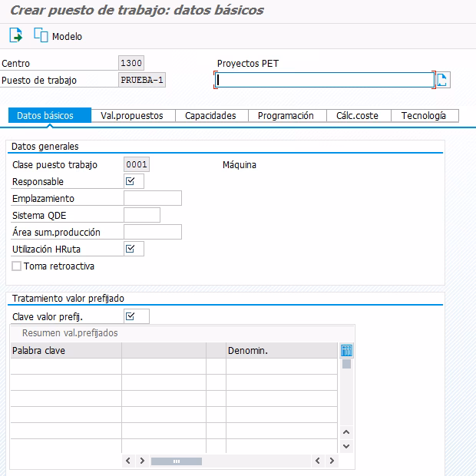Click the vertical scrollbar thumb of table
This screenshot has width=476, height=476.
click(346, 364)
